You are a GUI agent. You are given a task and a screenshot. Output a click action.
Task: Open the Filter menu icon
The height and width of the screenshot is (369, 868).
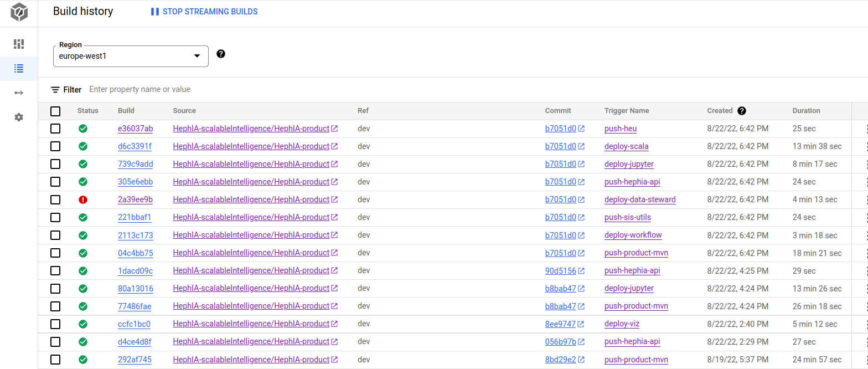coord(55,90)
